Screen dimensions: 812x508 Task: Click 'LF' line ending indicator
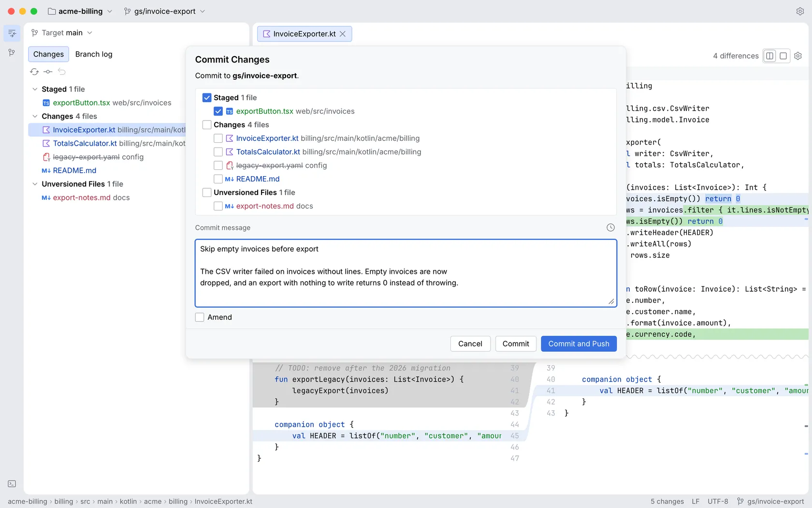click(x=696, y=501)
